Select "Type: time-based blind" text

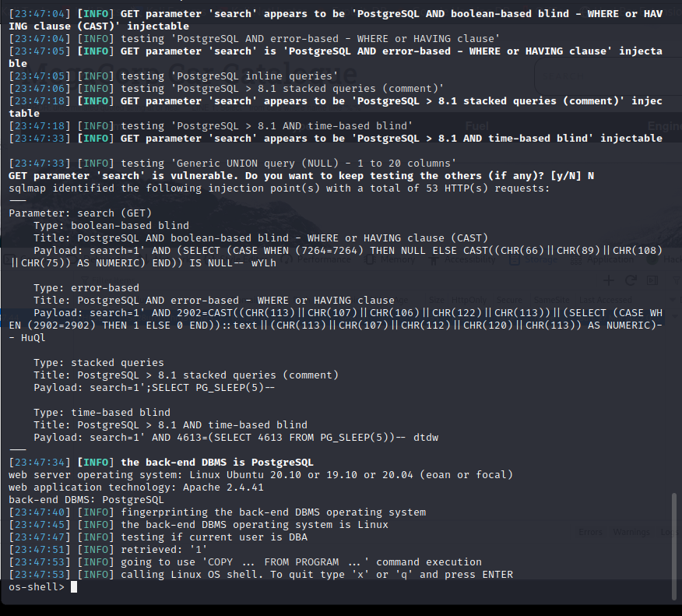coord(102,413)
